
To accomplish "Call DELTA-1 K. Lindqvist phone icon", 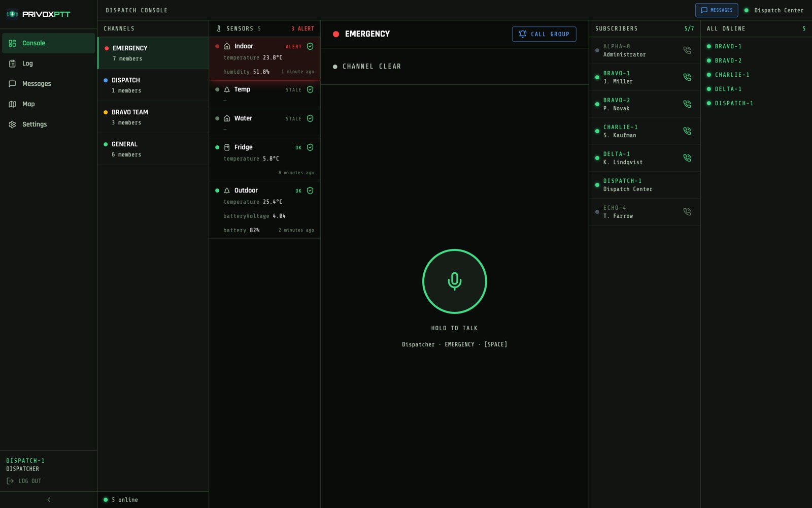I will (687, 158).
